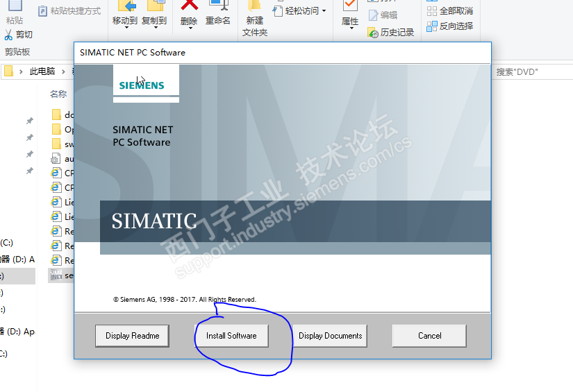Select the setup SIMATIC NET icon file

pyautogui.click(x=56, y=275)
